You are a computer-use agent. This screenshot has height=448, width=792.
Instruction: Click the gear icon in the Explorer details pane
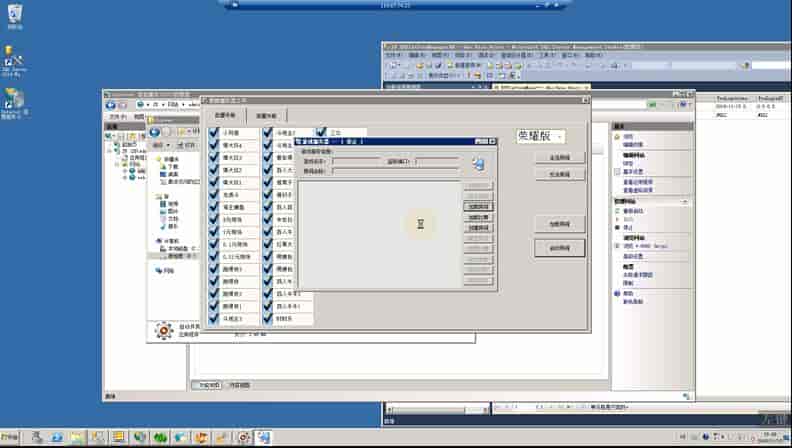tap(163, 330)
